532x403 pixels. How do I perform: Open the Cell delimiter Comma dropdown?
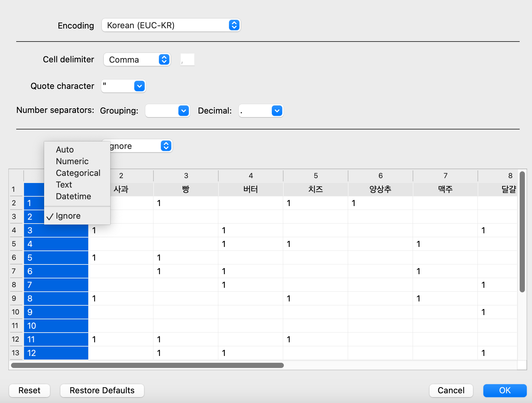137,60
